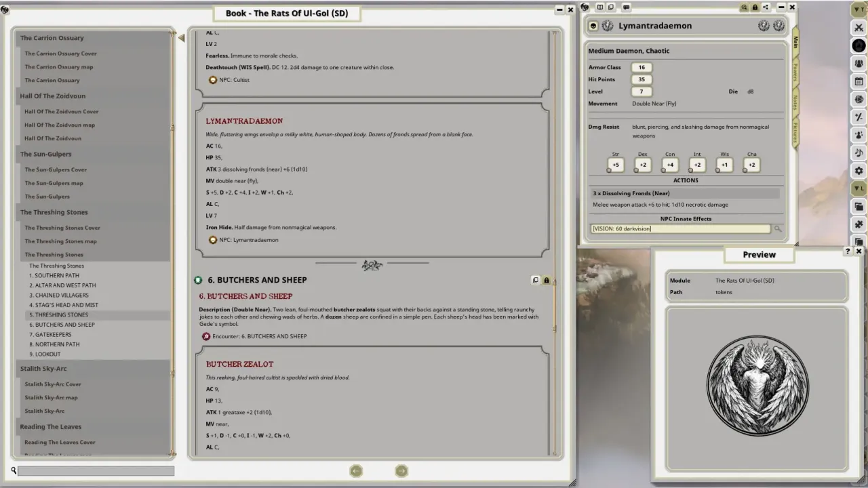This screenshot has width=868, height=488.
Task: Go to the next book page arrow
Action: 401,471
